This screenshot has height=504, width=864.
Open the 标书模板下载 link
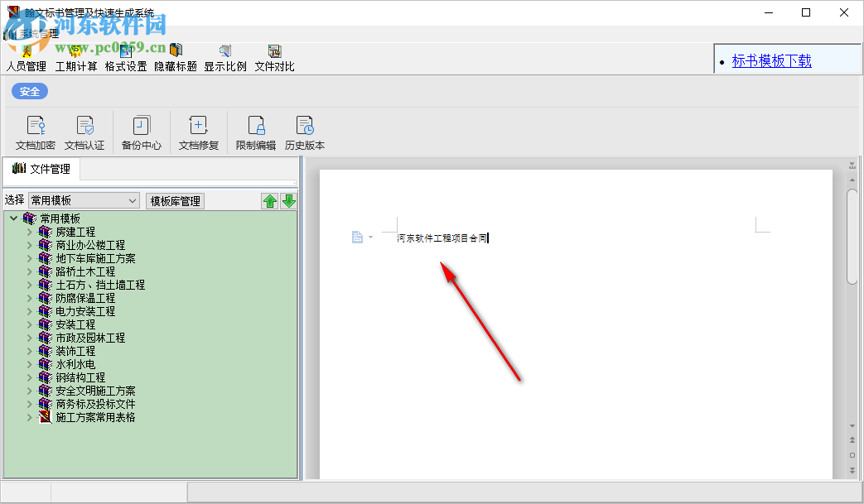(771, 61)
